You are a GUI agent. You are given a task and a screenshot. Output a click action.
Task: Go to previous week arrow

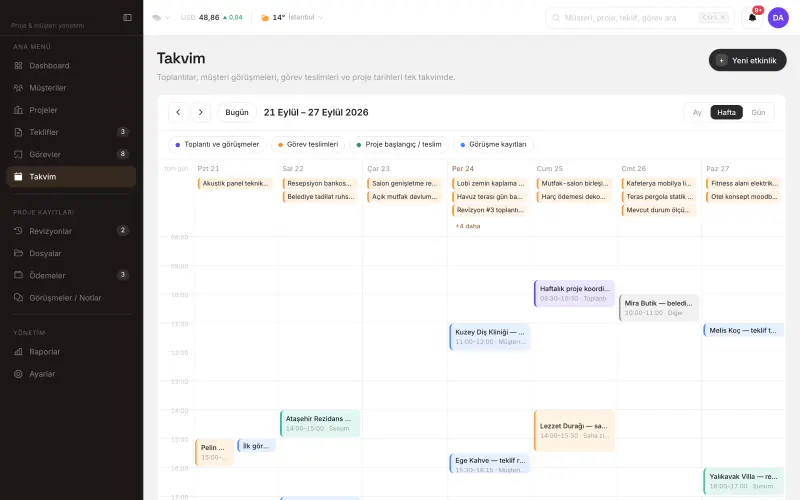(178, 112)
